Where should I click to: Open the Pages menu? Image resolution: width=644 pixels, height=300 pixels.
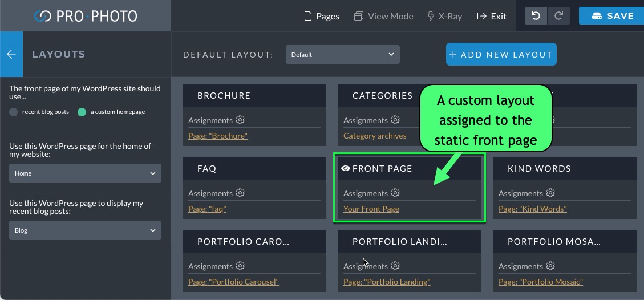tap(322, 16)
